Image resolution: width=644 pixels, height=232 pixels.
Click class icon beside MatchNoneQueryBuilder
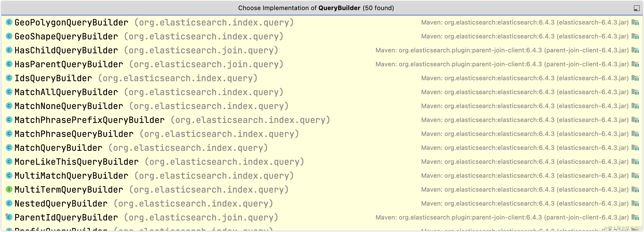click(x=9, y=106)
